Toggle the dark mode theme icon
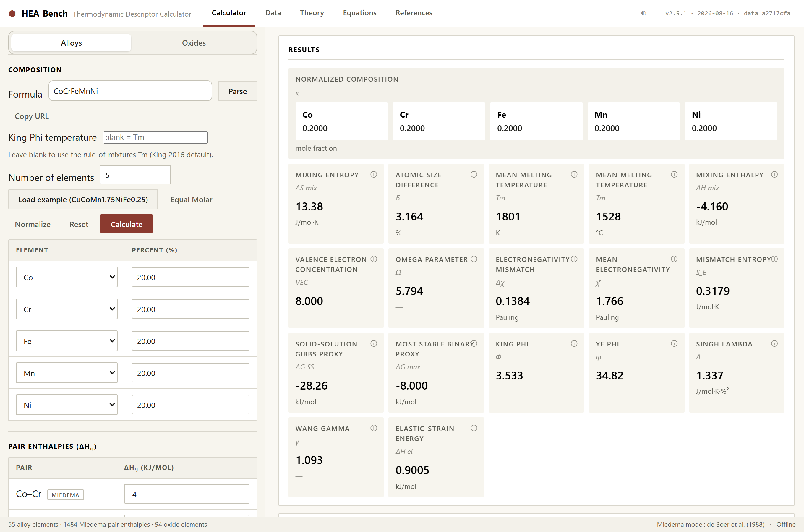This screenshot has width=804, height=532. [x=643, y=13]
